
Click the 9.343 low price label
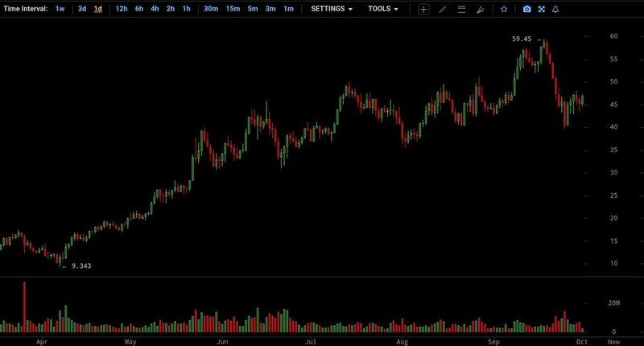80,266
